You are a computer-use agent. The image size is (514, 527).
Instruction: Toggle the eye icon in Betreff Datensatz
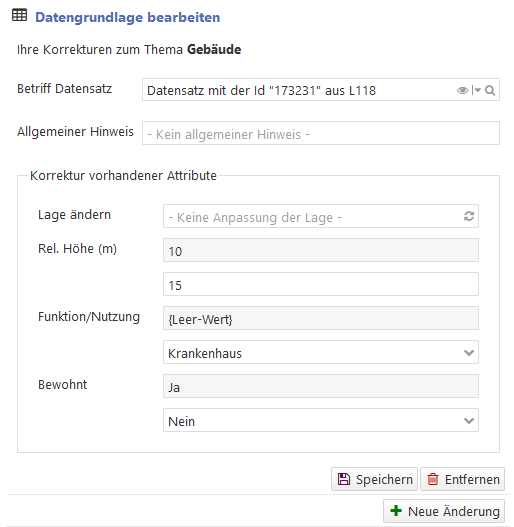point(463,90)
